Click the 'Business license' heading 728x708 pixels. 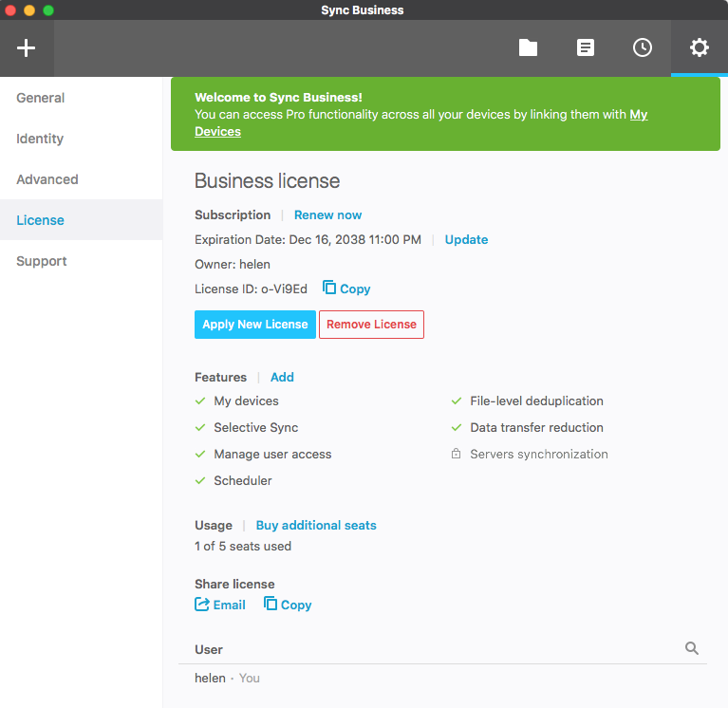(x=267, y=180)
